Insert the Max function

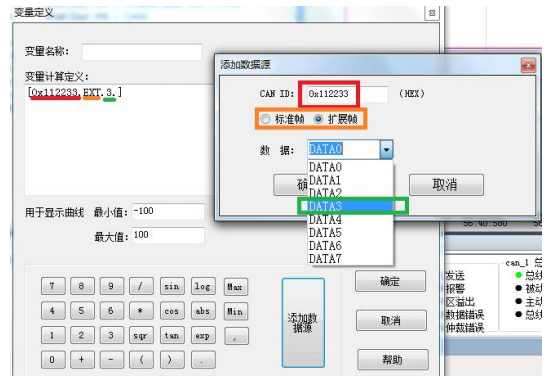[236, 287]
